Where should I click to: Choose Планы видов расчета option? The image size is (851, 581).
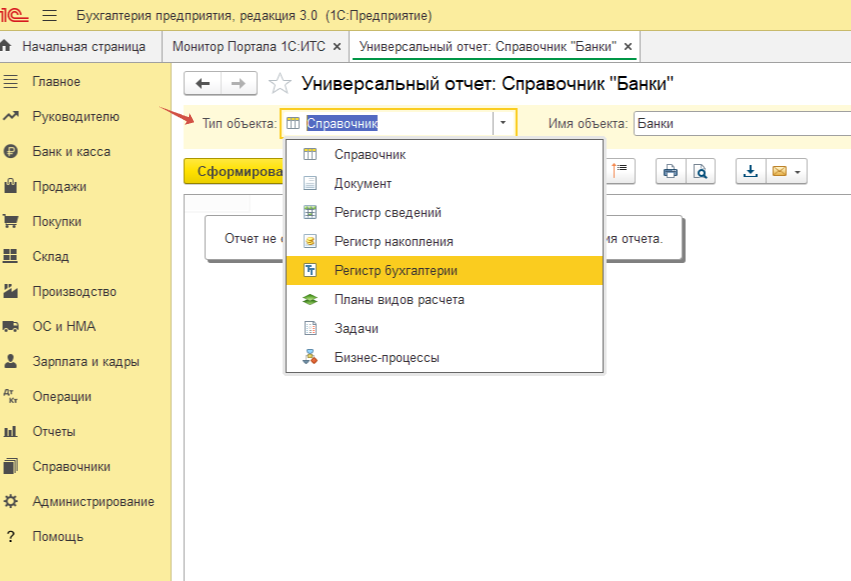(x=444, y=299)
